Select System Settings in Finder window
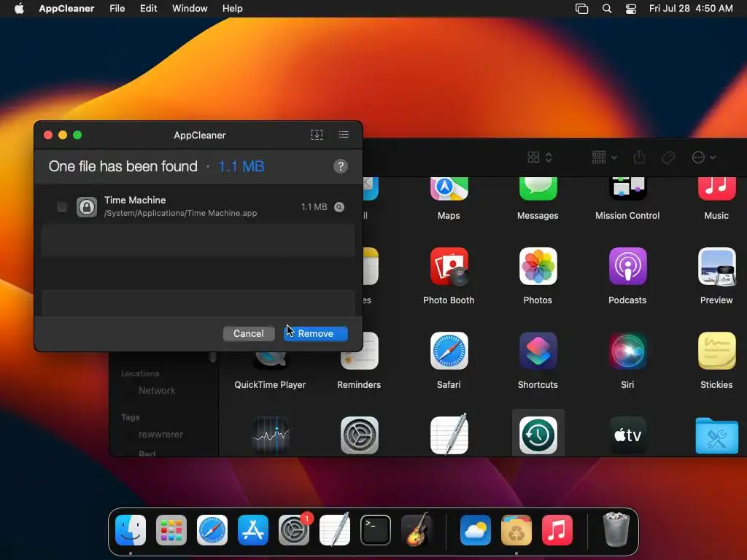Screen dimensions: 747x560 tap(359, 435)
